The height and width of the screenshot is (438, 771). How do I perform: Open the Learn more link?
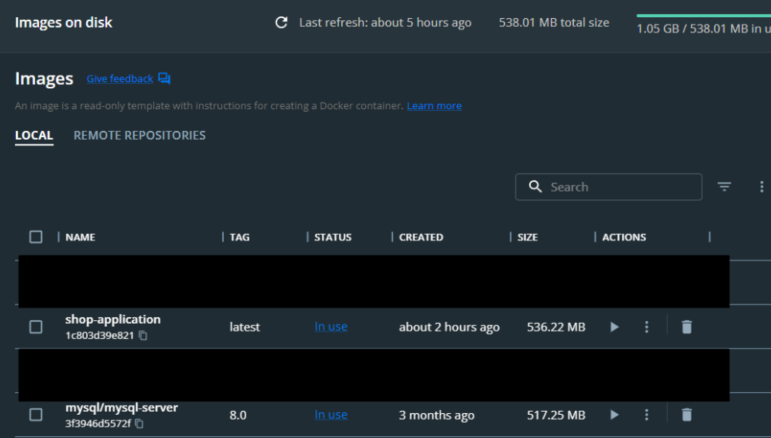(x=434, y=106)
